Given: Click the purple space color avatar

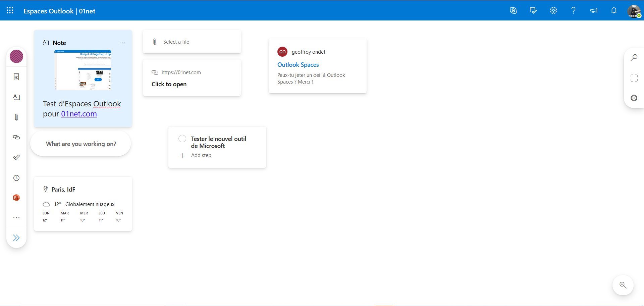Looking at the screenshot, I should [x=16, y=56].
